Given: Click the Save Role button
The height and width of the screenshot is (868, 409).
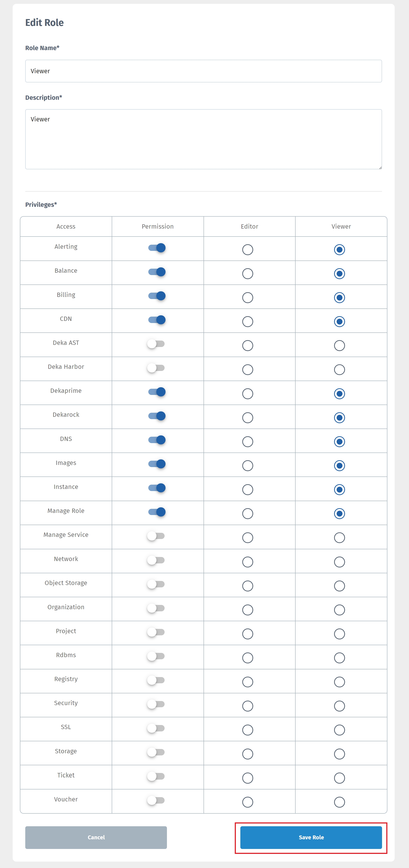Looking at the screenshot, I should point(311,837).
